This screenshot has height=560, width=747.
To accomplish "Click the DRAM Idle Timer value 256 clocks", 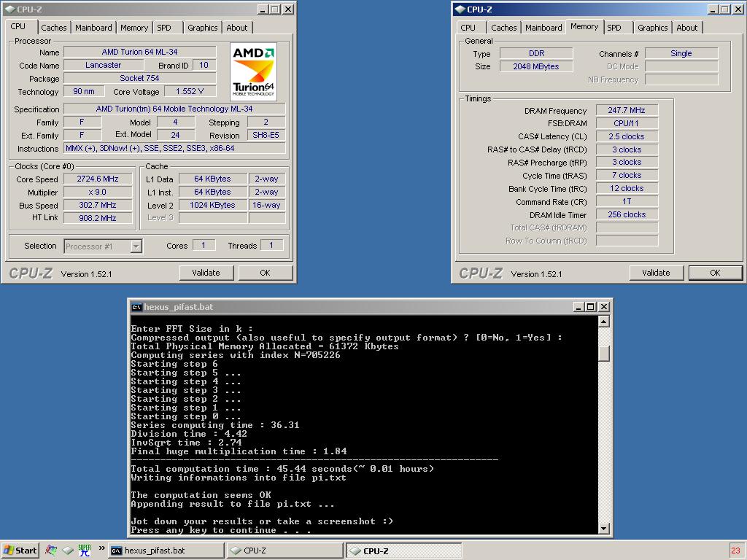I will [627, 215].
